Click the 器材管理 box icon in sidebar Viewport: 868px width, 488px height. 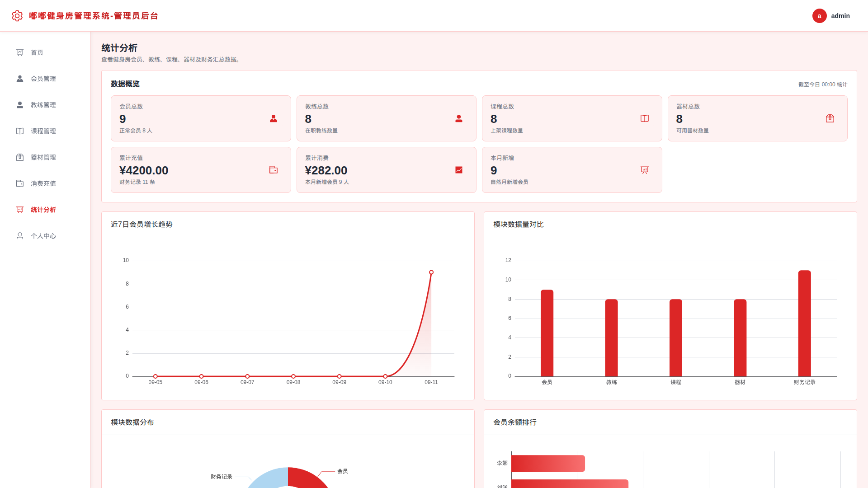click(20, 157)
